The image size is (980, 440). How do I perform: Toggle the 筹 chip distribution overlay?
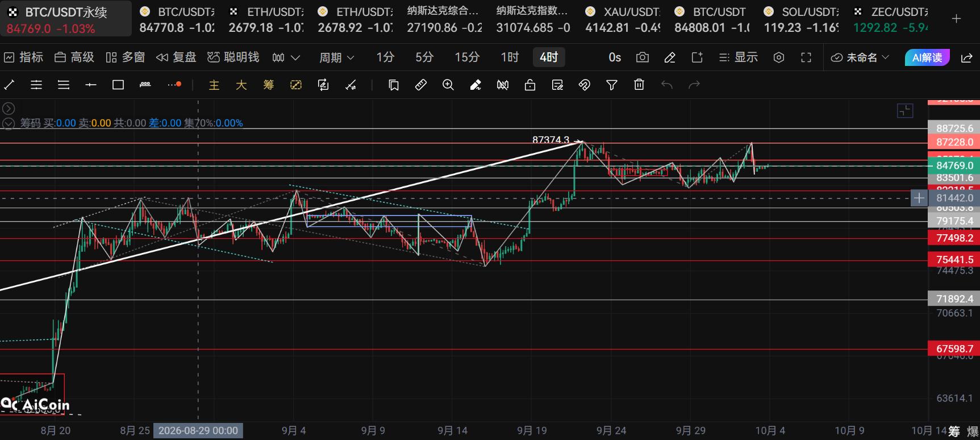[269, 85]
